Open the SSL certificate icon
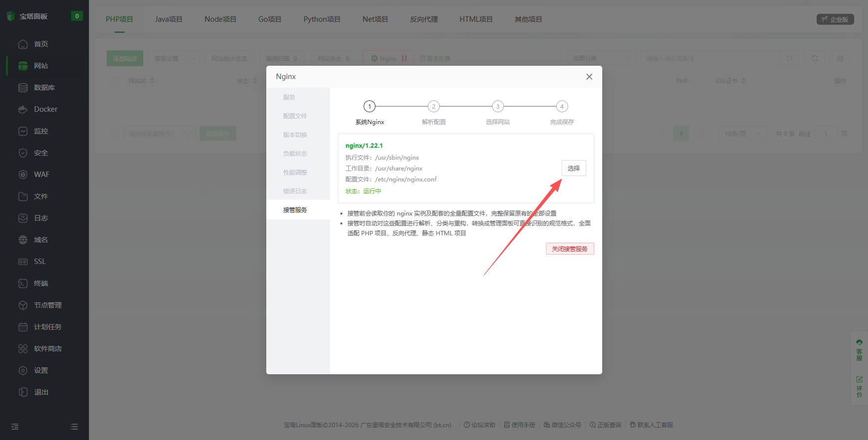The width and height of the screenshot is (868, 440). (23, 262)
